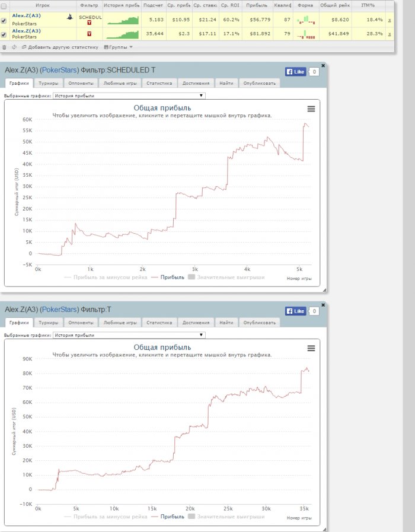
Task: Select 'Опубликовать' tab in SCHEDULED T panel
Action: pyautogui.click(x=260, y=83)
